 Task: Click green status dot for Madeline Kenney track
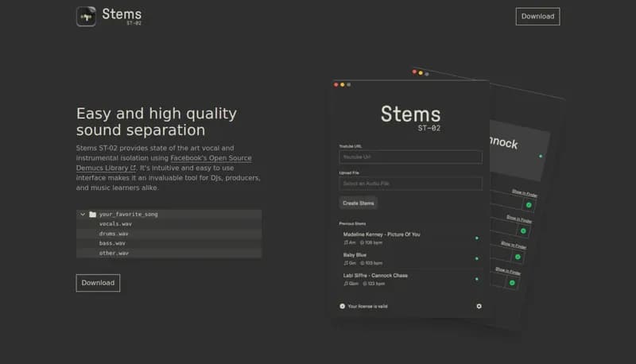(476, 238)
